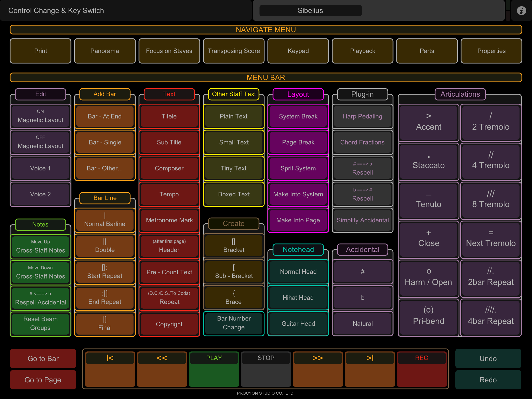Insert a Double barline
This screenshot has width=532, height=399.
coord(105,246)
